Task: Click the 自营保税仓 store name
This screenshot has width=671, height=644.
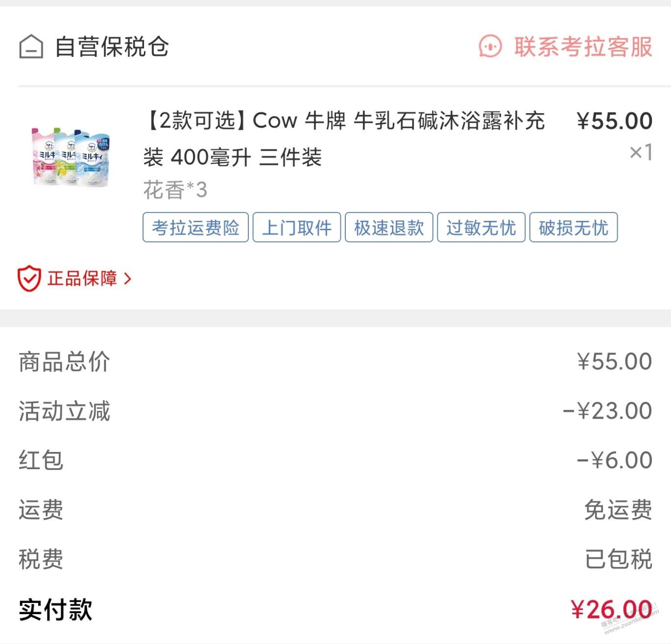Action: click(x=112, y=47)
